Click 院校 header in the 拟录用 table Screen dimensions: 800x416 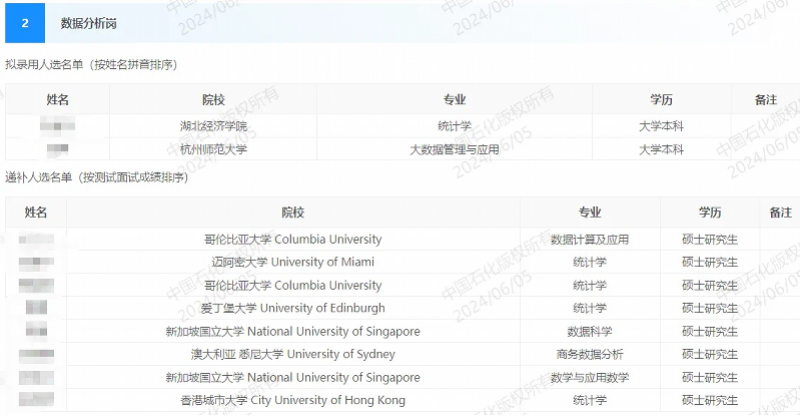[x=213, y=100]
